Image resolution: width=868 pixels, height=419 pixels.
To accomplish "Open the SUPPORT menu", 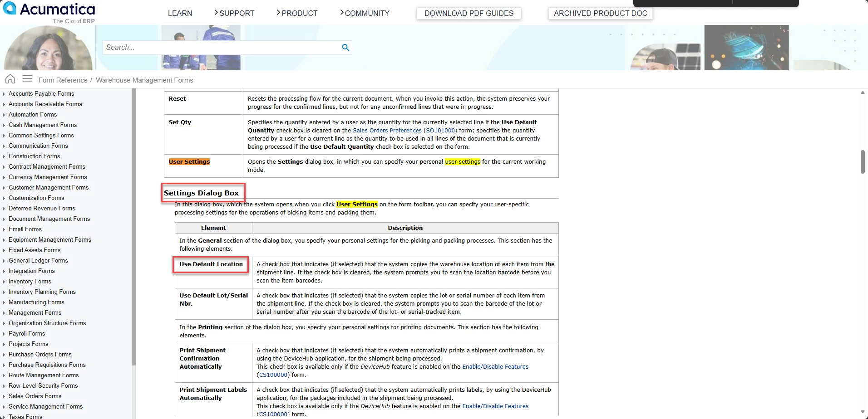I will [234, 13].
